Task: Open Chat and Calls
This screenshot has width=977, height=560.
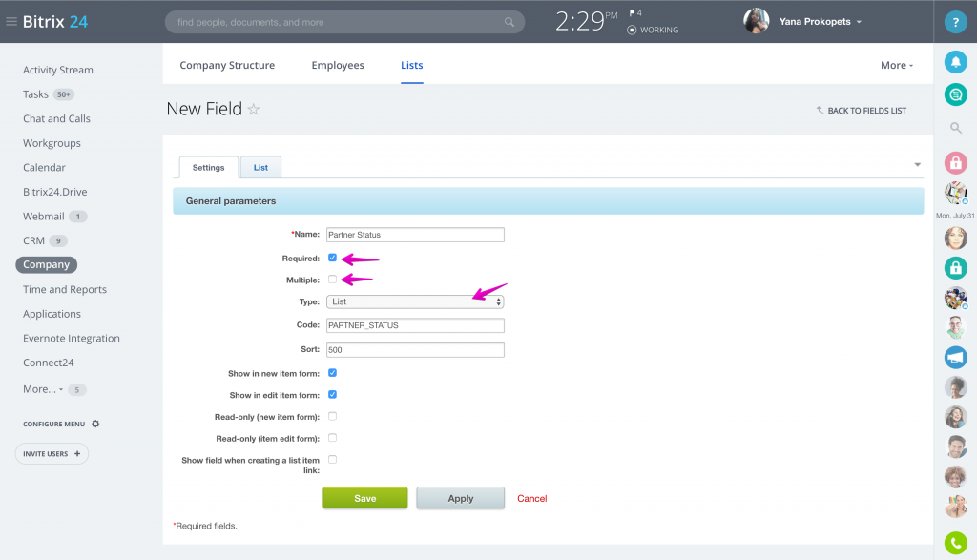Action: pyautogui.click(x=56, y=118)
